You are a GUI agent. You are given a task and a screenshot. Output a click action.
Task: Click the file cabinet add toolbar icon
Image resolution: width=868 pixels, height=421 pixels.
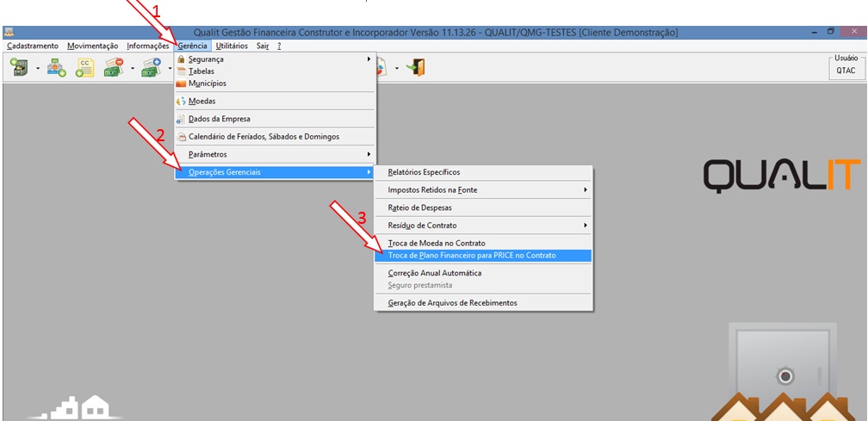click(x=19, y=67)
